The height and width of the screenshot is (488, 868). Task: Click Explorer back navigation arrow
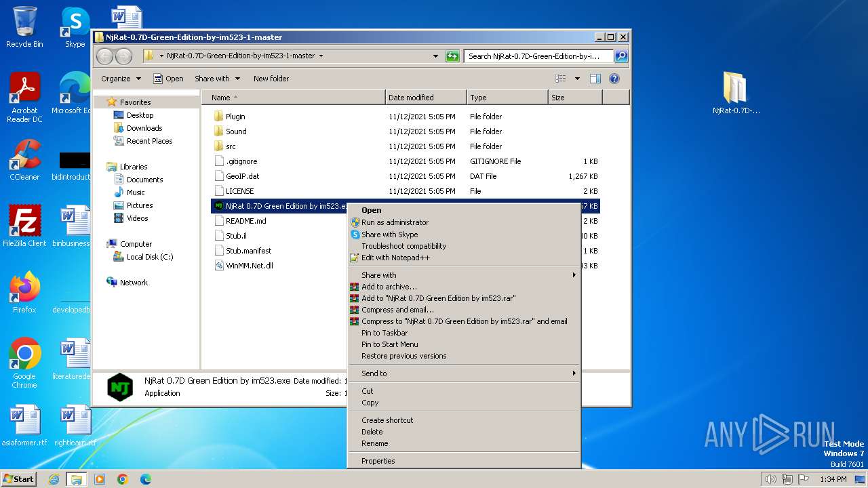(104, 56)
